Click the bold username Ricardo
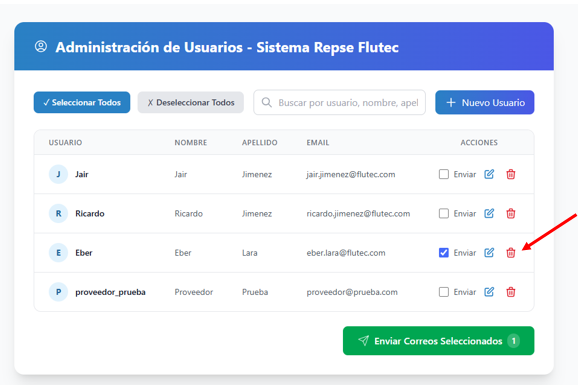 click(x=90, y=214)
